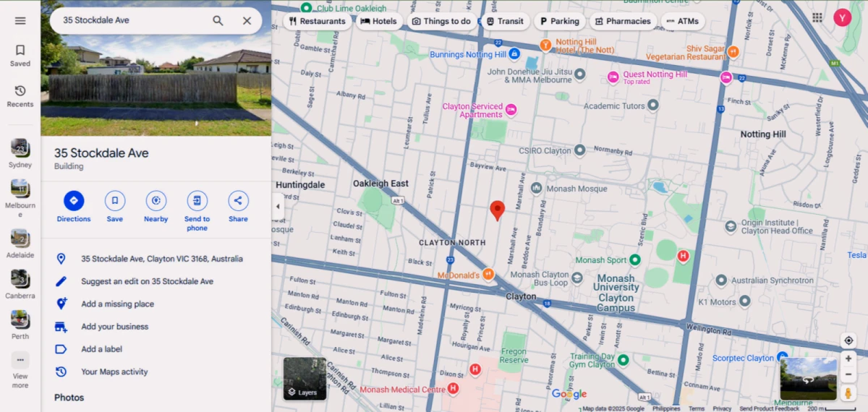The image size is (868, 412).
Task: Open the Street View imagery thumbnail
Action: click(809, 379)
